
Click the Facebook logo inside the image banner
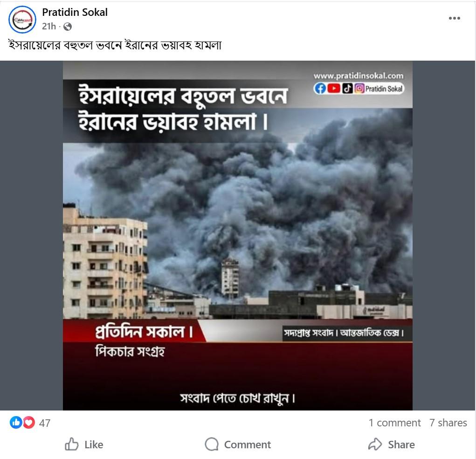tap(320, 89)
